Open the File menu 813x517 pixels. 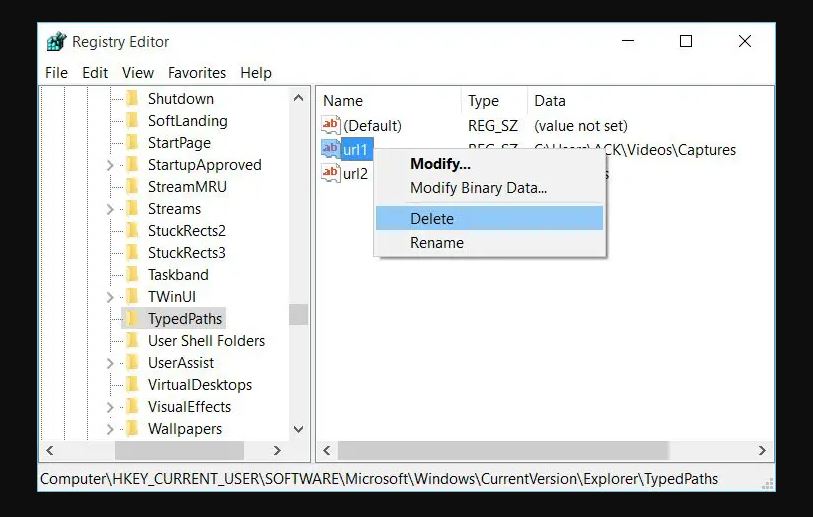[x=56, y=73]
